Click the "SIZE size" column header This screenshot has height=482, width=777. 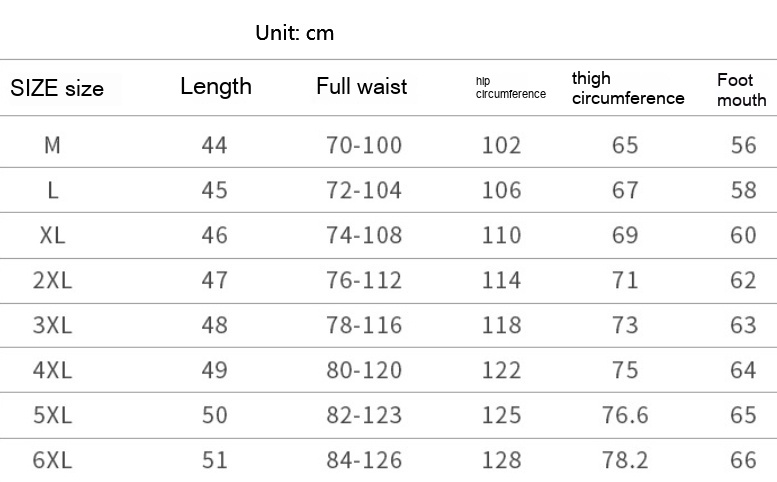click(57, 89)
